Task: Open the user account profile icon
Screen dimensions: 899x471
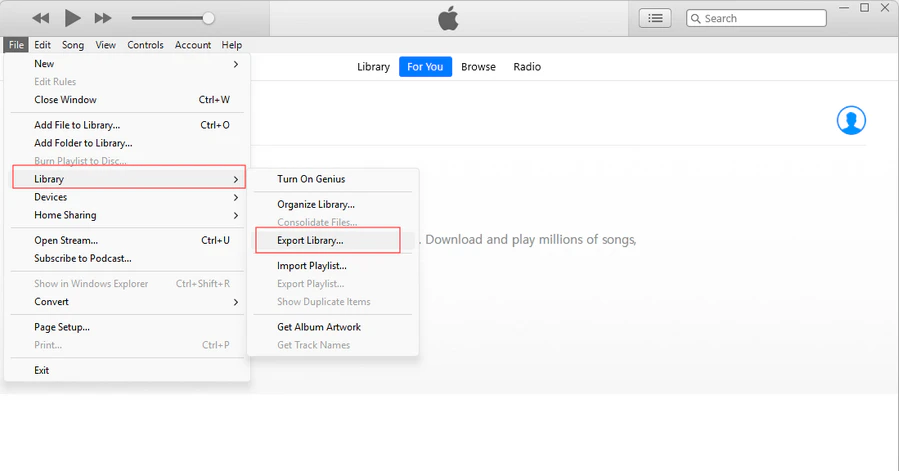Action: pyautogui.click(x=851, y=120)
